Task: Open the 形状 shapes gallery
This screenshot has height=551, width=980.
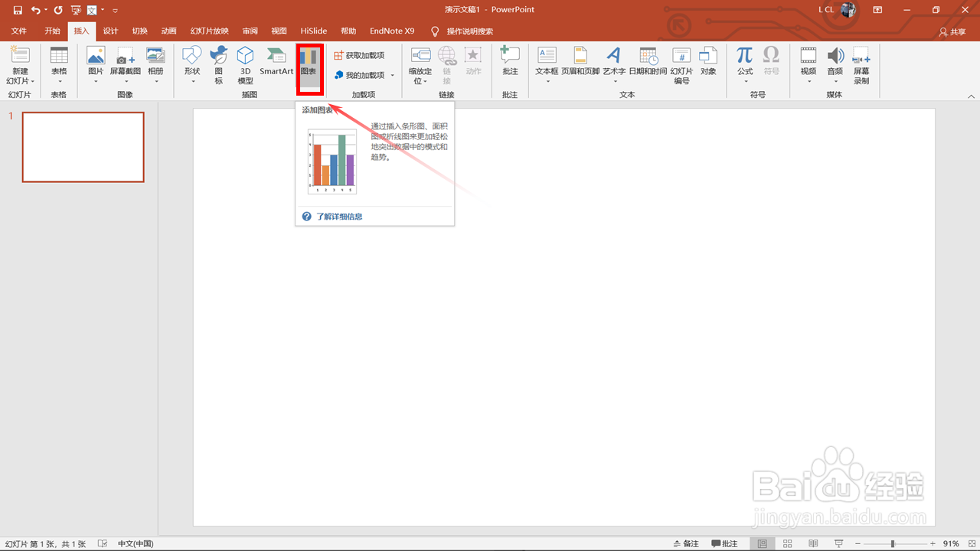Action: click(191, 65)
